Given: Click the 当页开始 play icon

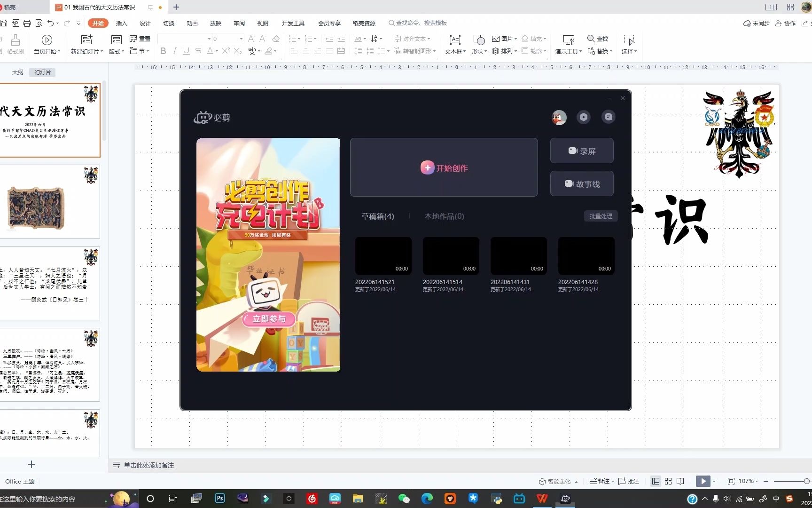Looking at the screenshot, I should (x=47, y=40).
